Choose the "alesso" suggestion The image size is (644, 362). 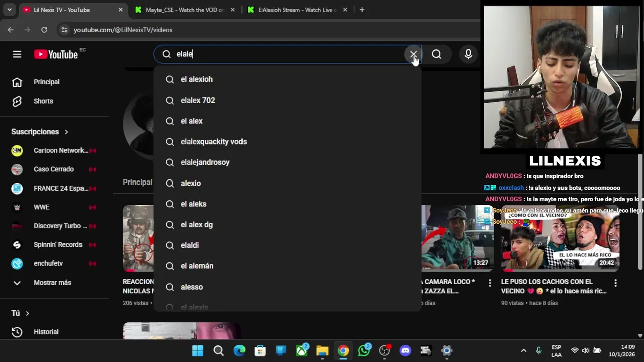coord(287,287)
